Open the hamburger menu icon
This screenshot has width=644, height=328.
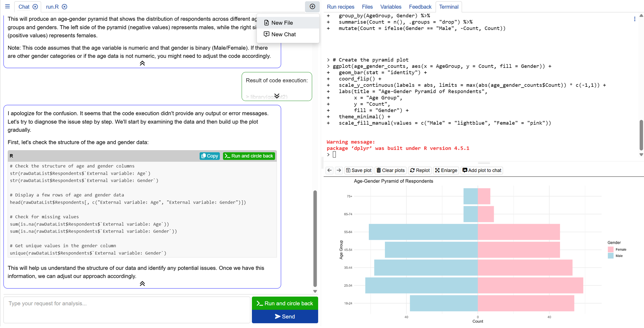click(8, 7)
